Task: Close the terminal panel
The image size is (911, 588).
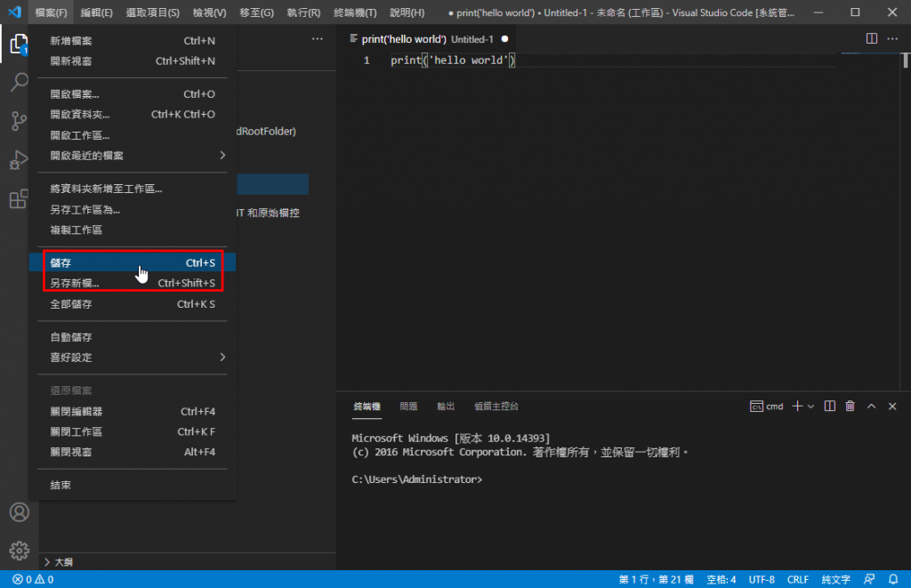Action: [892, 407]
